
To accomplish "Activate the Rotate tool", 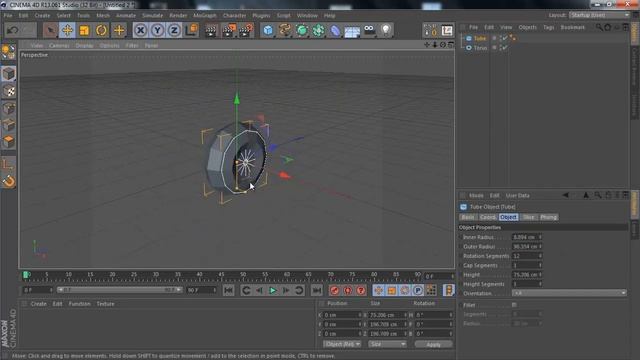I will [102, 30].
